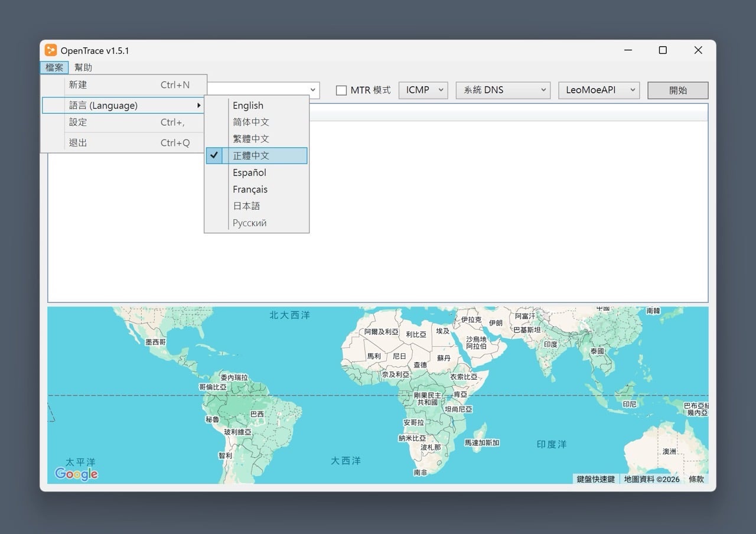This screenshot has width=756, height=534.
Task: Open the ICMP protocol dropdown
Action: [423, 90]
